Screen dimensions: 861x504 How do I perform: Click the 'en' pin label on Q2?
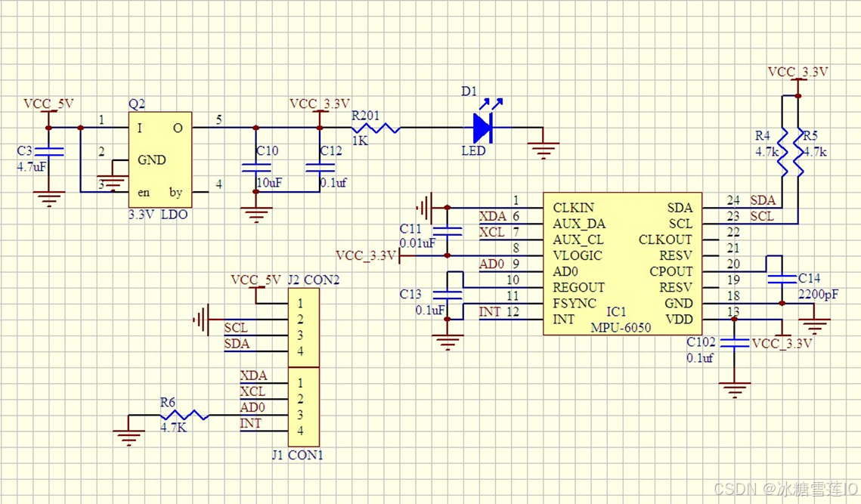click(x=144, y=192)
